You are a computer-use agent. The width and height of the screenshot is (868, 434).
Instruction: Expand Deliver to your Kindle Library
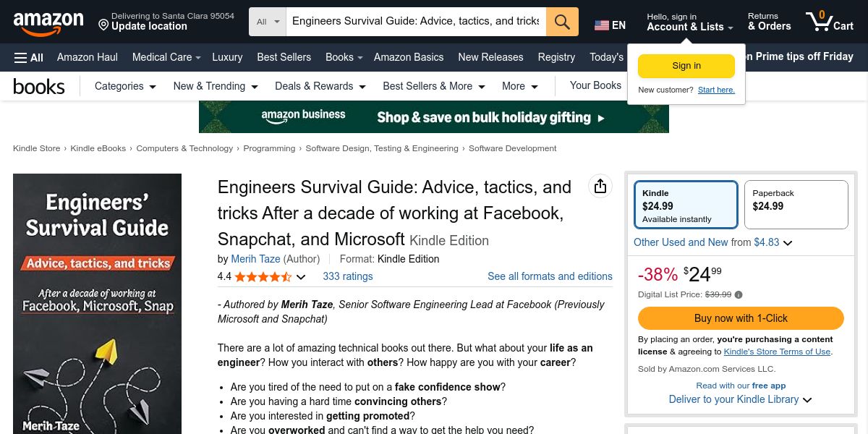tap(807, 400)
